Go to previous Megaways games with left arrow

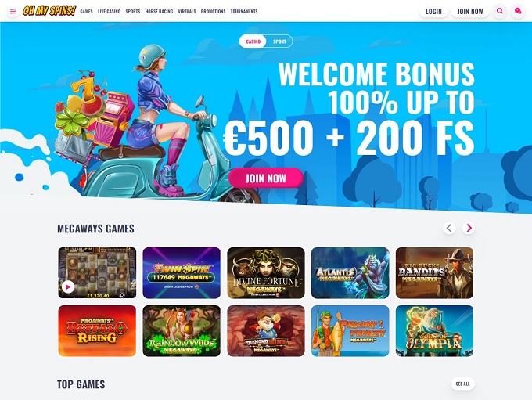coord(449,228)
